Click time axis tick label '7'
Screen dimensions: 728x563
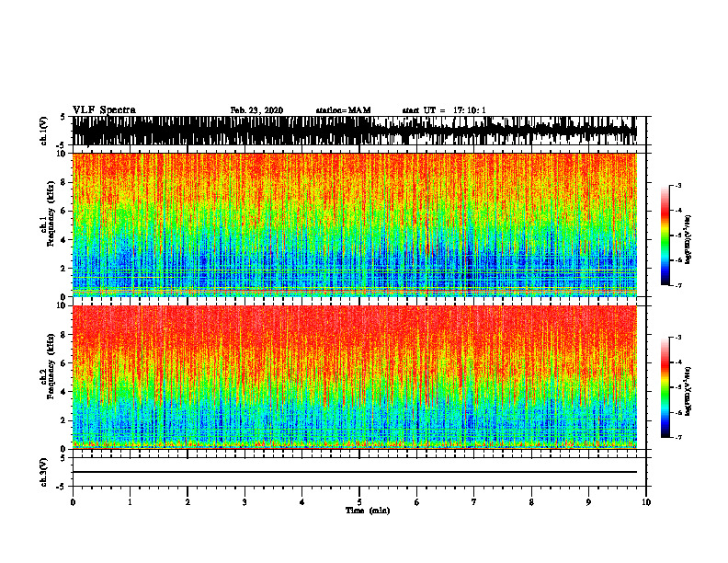(x=474, y=502)
